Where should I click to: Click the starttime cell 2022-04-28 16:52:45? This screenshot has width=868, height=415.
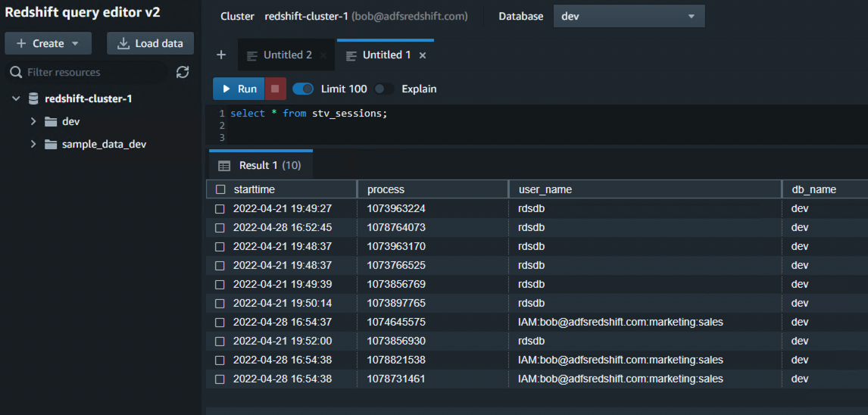coord(282,227)
